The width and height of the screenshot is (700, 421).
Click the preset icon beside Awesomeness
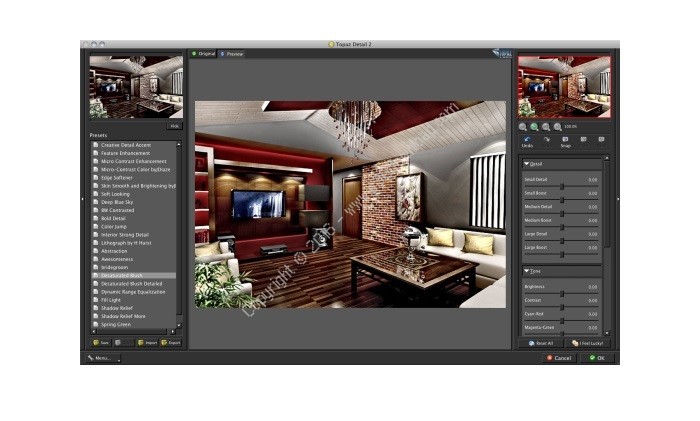(x=96, y=259)
